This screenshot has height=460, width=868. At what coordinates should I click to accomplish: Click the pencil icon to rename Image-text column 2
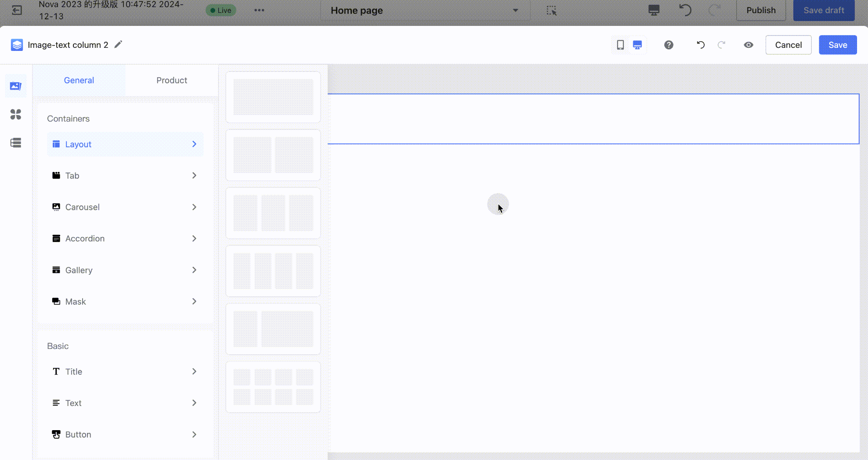[118, 45]
